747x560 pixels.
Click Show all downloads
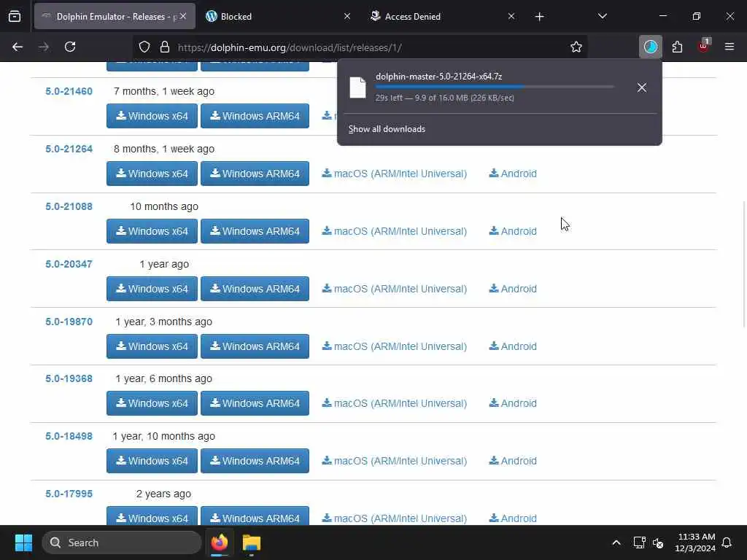(387, 129)
